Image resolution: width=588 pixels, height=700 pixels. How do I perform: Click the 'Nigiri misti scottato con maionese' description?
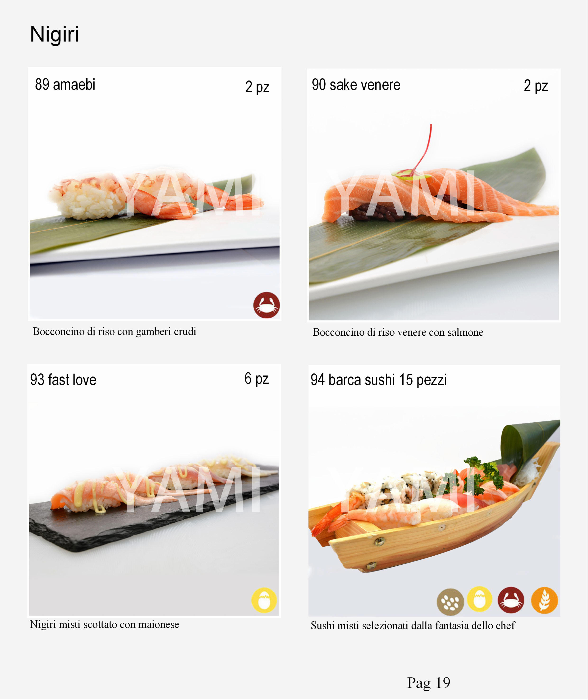click(x=105, y=624)
